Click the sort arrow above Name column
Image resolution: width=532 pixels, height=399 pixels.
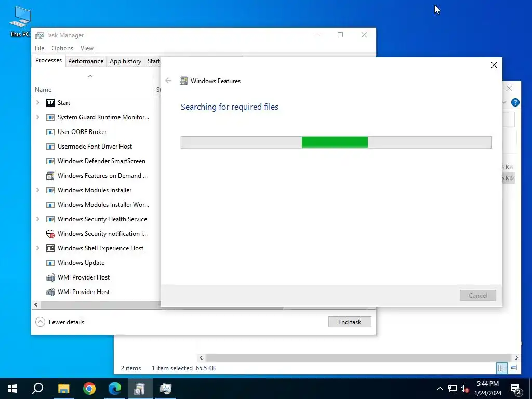90,76
